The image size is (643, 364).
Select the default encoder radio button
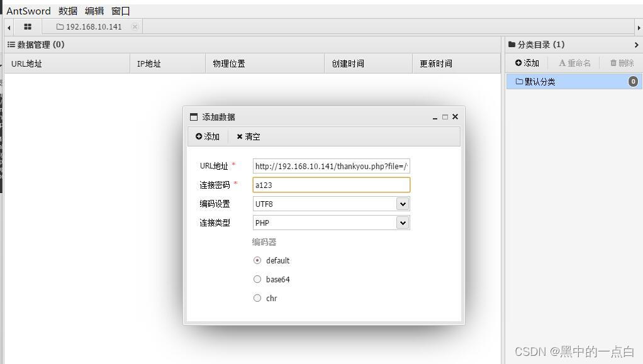pyautogui.click(x=257, y=260)
